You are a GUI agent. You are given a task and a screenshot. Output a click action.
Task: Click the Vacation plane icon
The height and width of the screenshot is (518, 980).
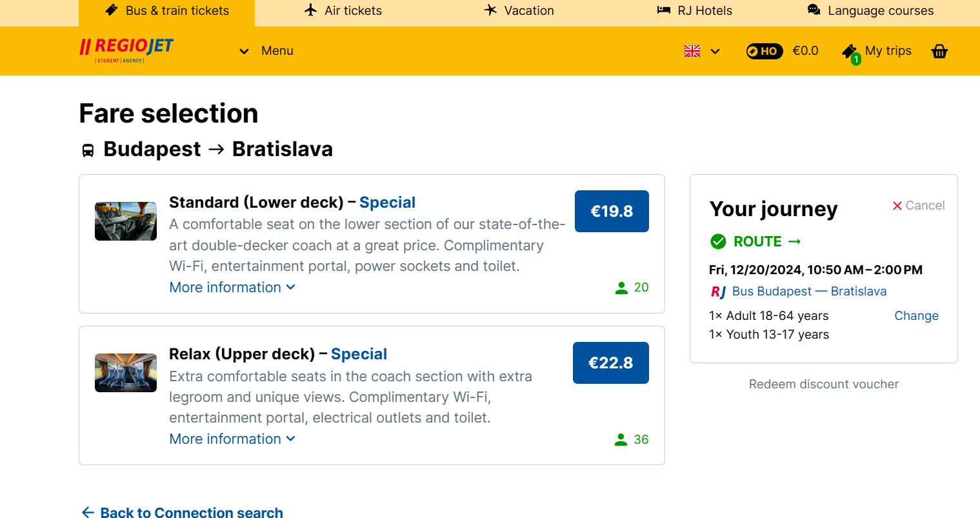coord(490,10)
